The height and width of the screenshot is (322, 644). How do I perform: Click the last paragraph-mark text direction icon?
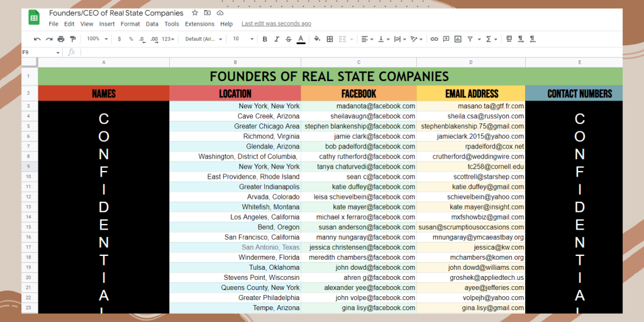point(532,39)
